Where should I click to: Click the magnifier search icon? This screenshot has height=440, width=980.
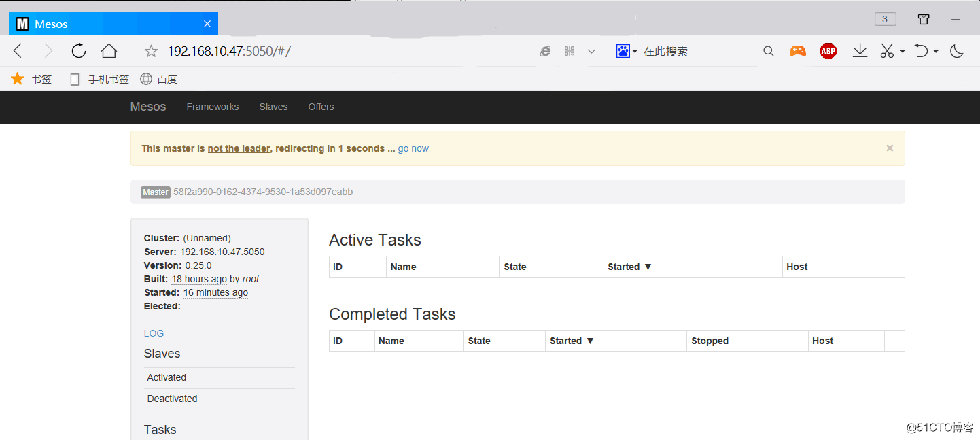(768, 51)
